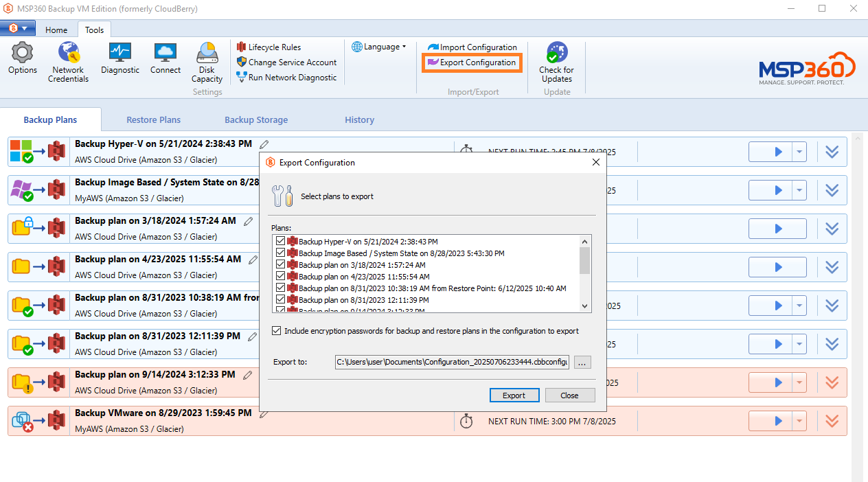This screenshot has width=868, height=482.
Task: Open the Options gear tool
Action: point(23,59)
